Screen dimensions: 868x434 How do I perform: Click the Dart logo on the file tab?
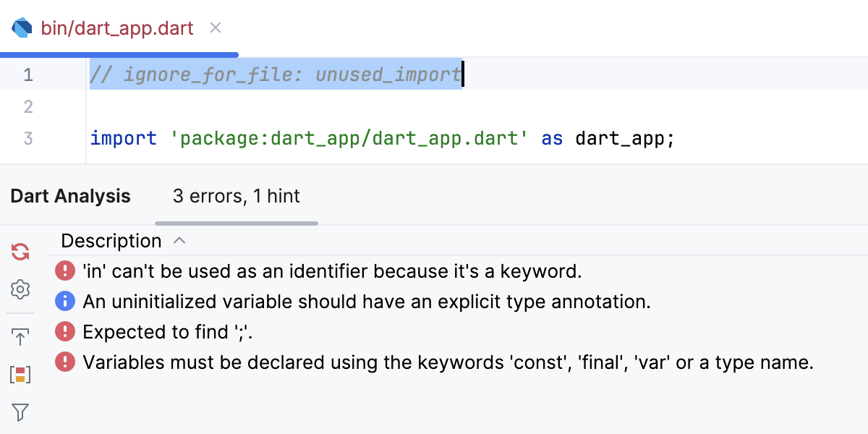[x=20, y=27]
